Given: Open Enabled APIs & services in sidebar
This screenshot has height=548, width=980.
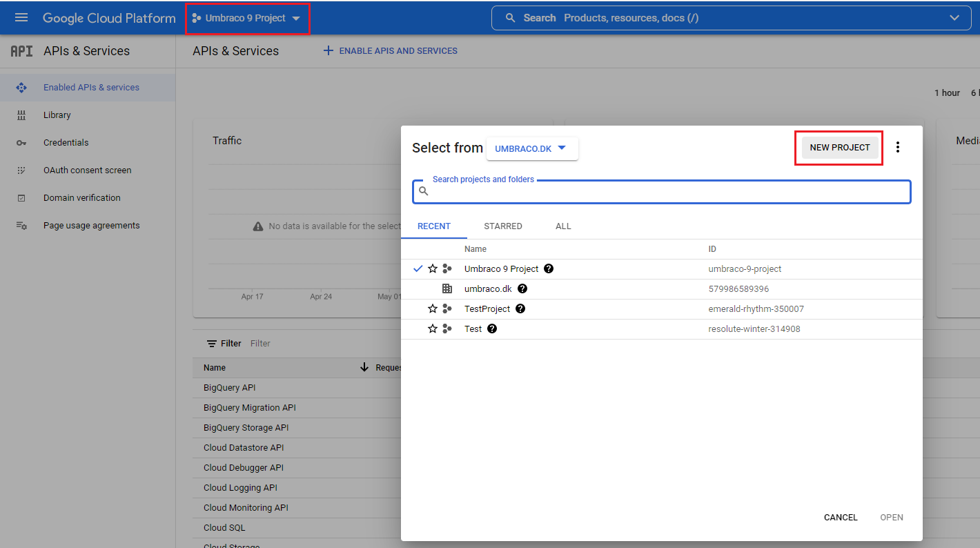Looking at the screenshot, I should pos(88,88).
